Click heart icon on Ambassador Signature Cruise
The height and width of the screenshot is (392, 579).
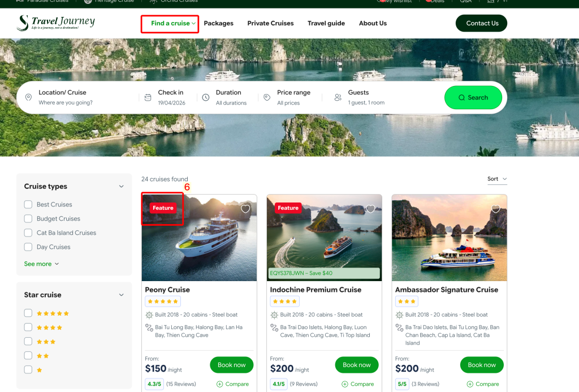click(x=495, y=209)
